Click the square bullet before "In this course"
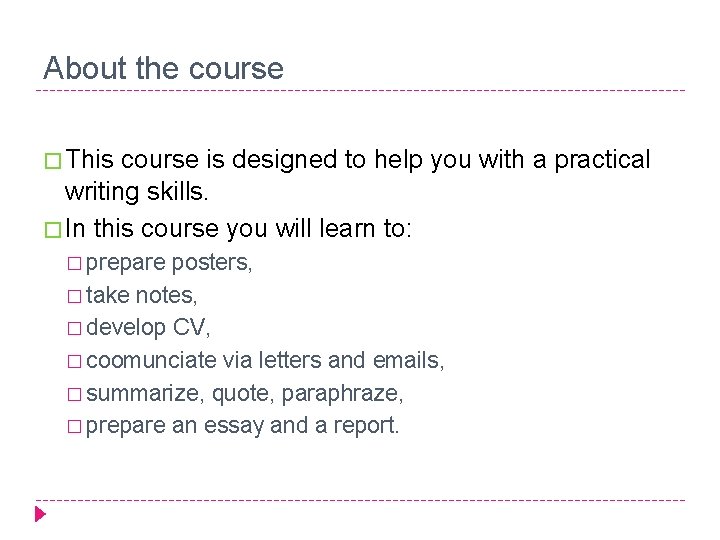 (x=53, y=230)
